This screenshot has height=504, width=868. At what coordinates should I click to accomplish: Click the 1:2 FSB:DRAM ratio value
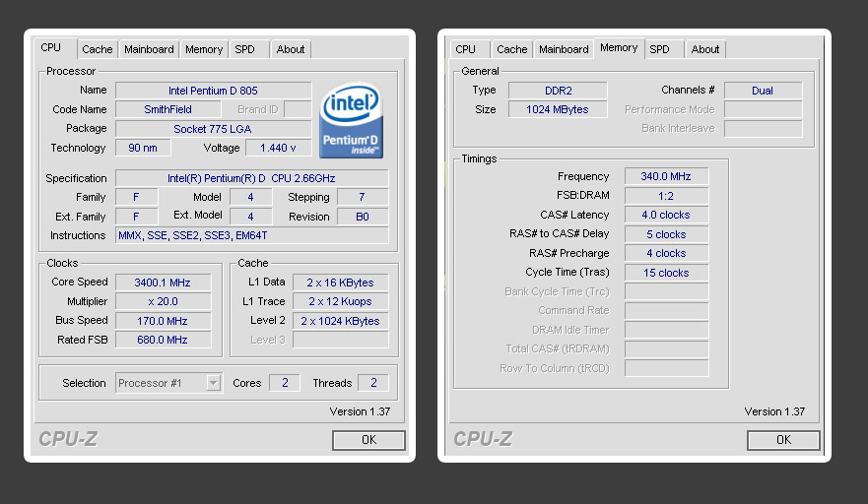(x=666, y=196)
